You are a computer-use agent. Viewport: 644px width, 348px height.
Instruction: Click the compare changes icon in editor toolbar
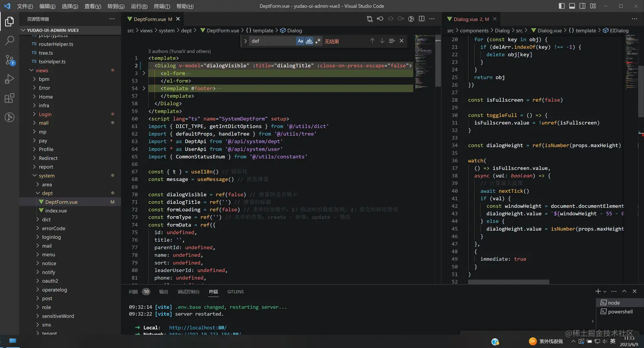pyautogui.click(x=370, y=19)
